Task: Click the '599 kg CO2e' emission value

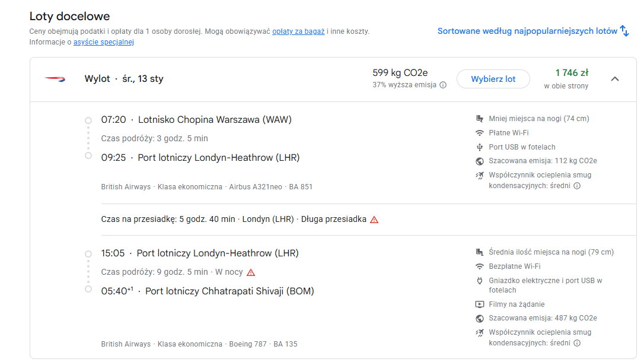Action: [x=400, y=73]
